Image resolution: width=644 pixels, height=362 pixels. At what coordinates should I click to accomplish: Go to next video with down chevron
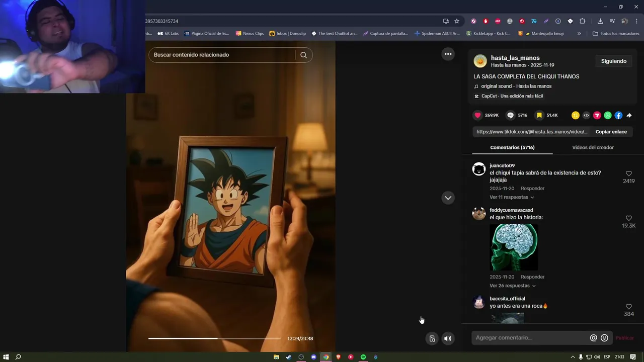[448, 198]
